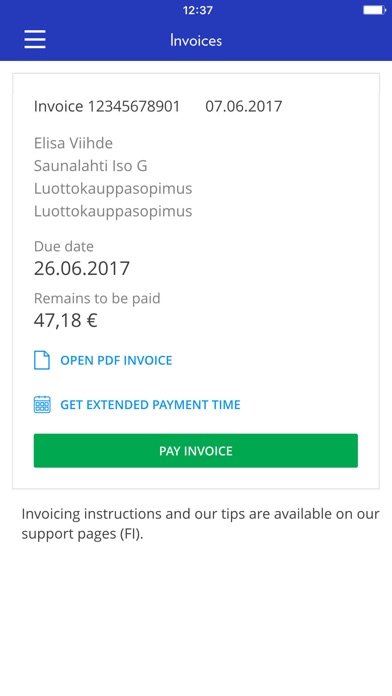Tap the Due date label

tap(64, 246)
